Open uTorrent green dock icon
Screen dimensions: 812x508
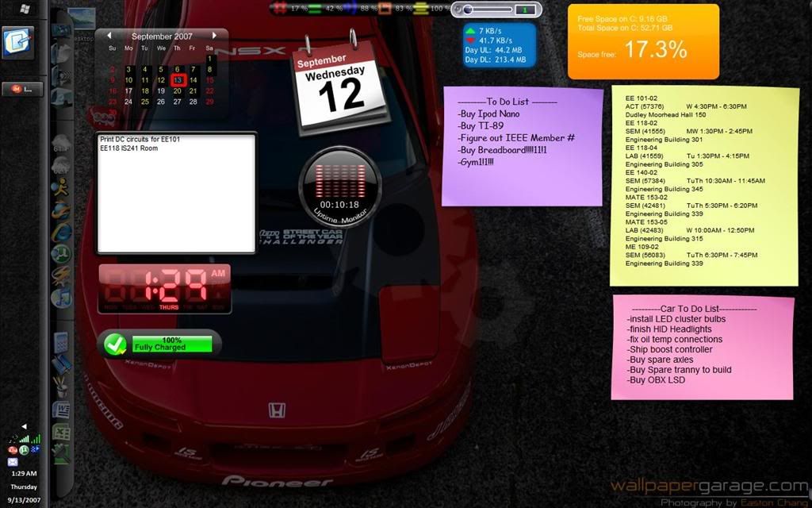(x=61, y=254)
